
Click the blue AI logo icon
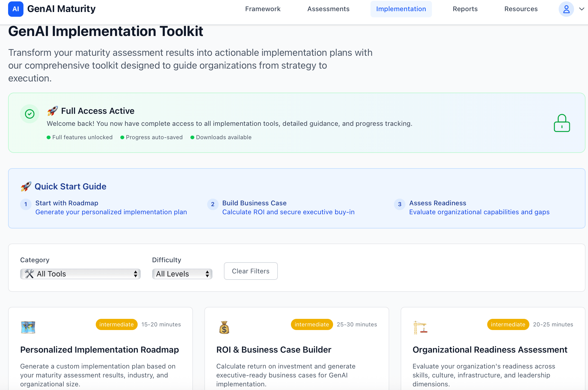(x=16, y=9)
